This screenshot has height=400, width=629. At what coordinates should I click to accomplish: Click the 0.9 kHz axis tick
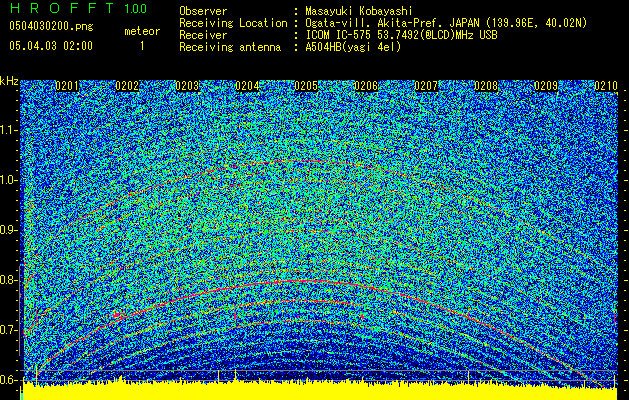(9, 230)
